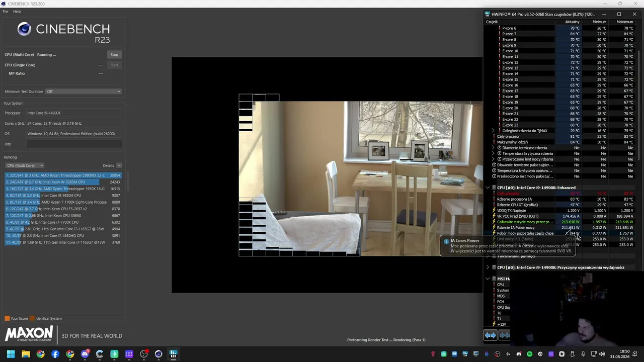Click the Spotify tray icon
The image size is (644, 362).
tap(529, 354)
